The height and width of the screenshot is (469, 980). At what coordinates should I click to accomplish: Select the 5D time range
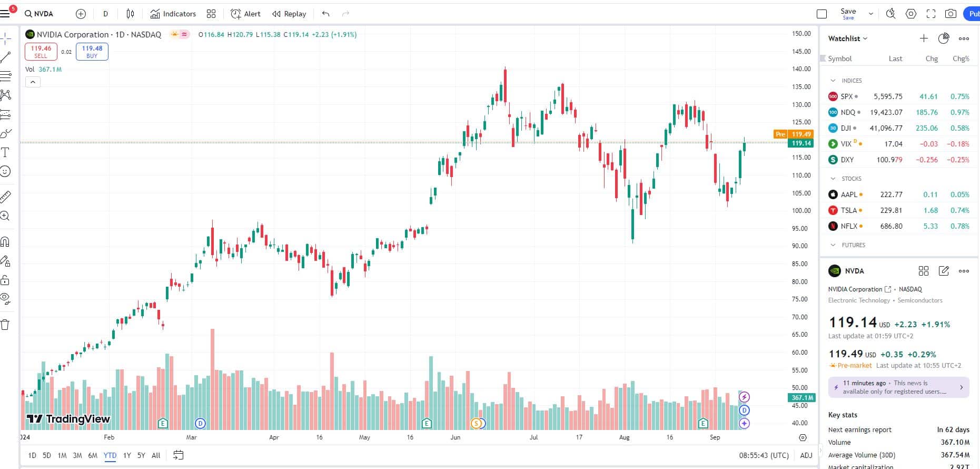pyautogui.click(x=47, y=455)
